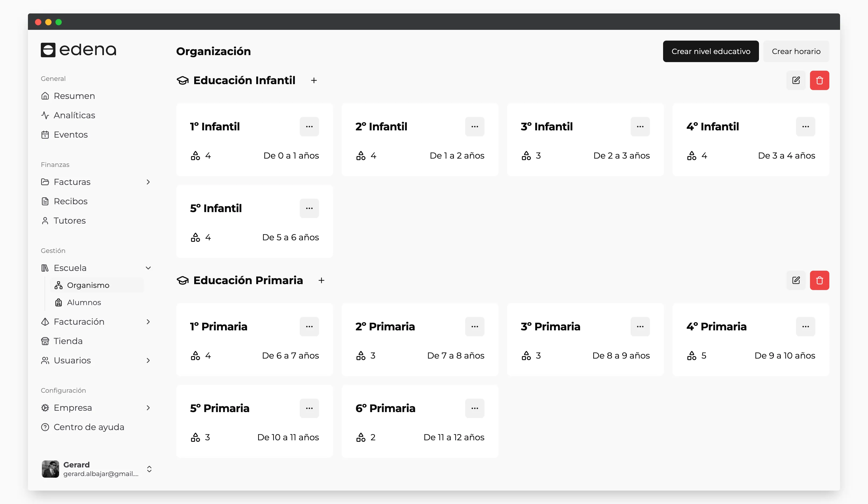This screenshot has width=868, height=504.
Task: Expand the Facturas submenu
Action: [148, 182]
